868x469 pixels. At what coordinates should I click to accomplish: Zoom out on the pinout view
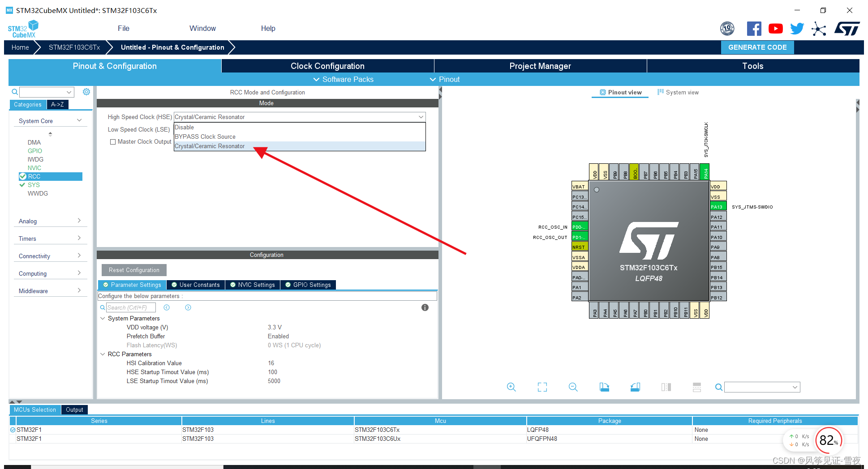573,387
